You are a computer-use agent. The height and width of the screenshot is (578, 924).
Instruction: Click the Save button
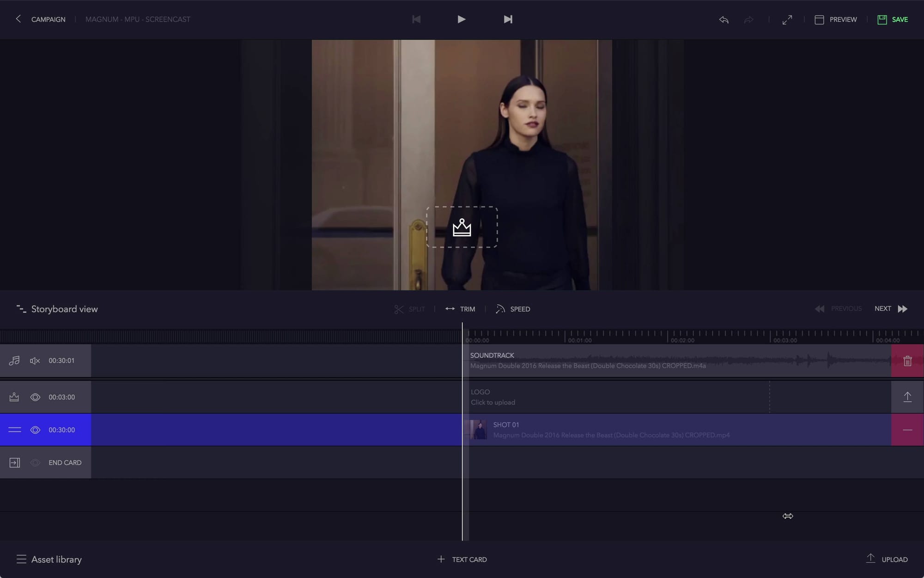point(893,19)
